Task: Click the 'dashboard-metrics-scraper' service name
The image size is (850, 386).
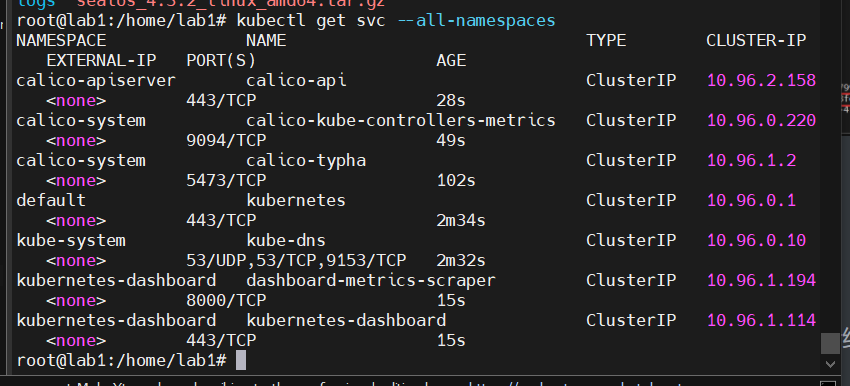Action: click(x=371, y=281)
